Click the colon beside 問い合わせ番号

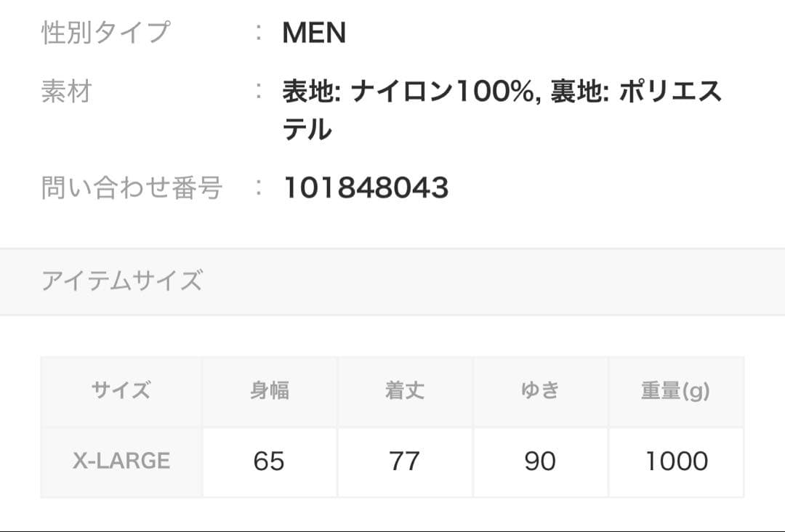(x=259, y=188)
